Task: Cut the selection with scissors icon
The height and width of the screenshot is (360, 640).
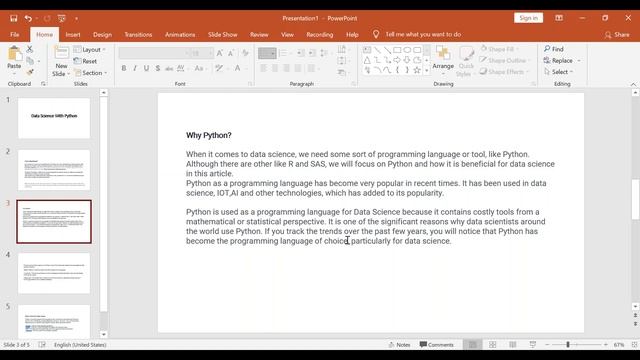Action: coord(30,49)
